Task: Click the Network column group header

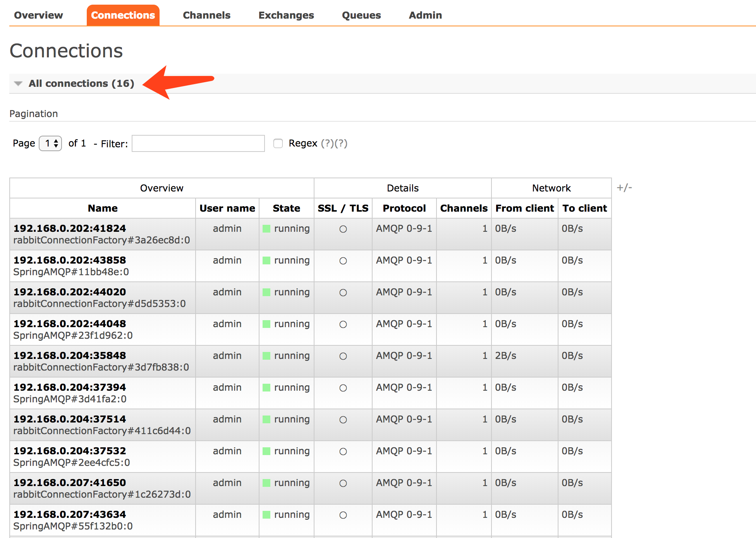Action: click(x=552, y=188)
